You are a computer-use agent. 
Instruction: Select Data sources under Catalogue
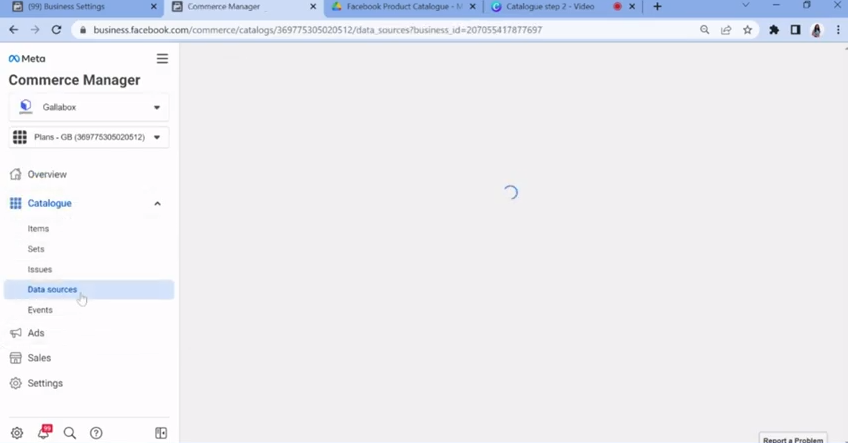(x=89, y=289)
